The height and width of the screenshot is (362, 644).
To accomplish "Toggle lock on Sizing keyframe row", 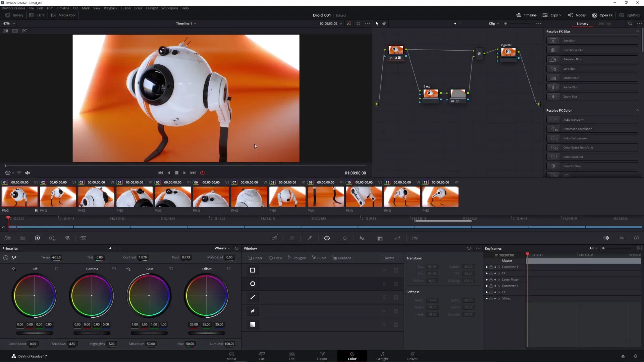I will pos(491,298).
